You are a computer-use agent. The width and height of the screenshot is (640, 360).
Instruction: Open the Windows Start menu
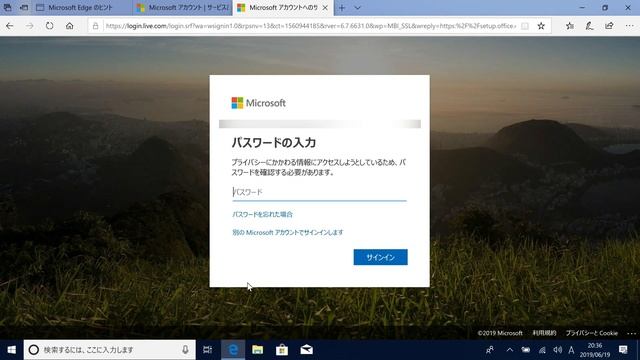click(x=11, y=350)
